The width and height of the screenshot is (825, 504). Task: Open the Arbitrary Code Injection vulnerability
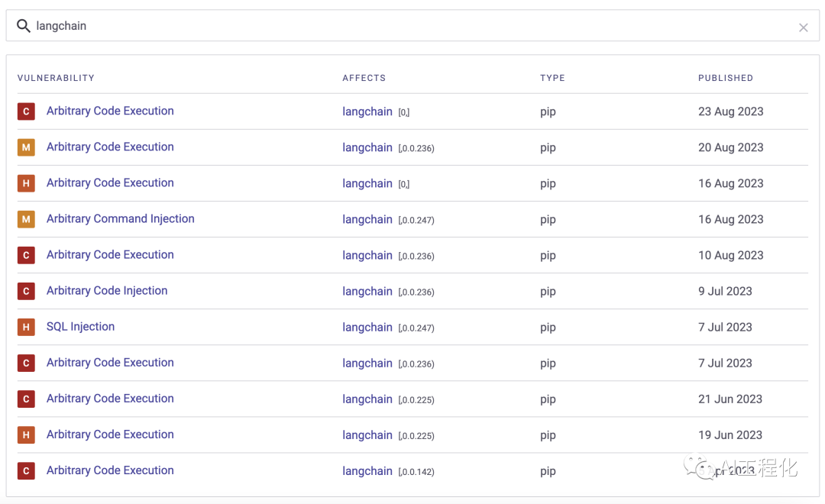click(107, 290)
